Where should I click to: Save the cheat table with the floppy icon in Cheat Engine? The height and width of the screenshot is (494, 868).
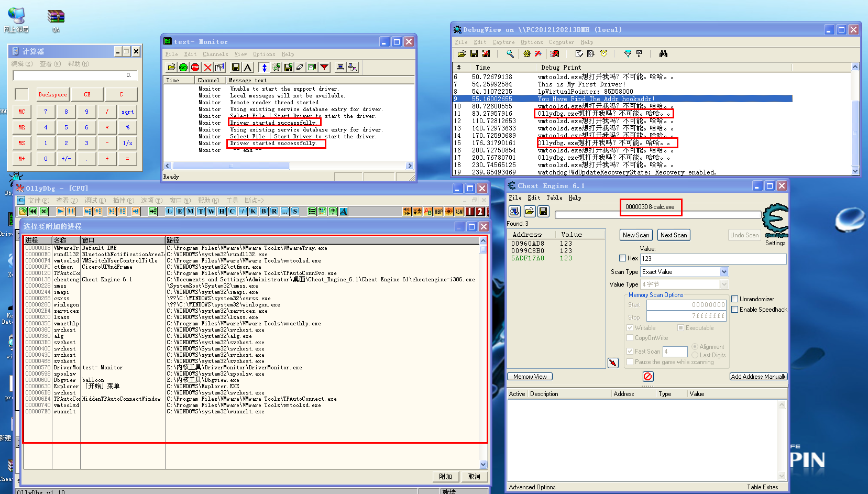click(543, 211)
